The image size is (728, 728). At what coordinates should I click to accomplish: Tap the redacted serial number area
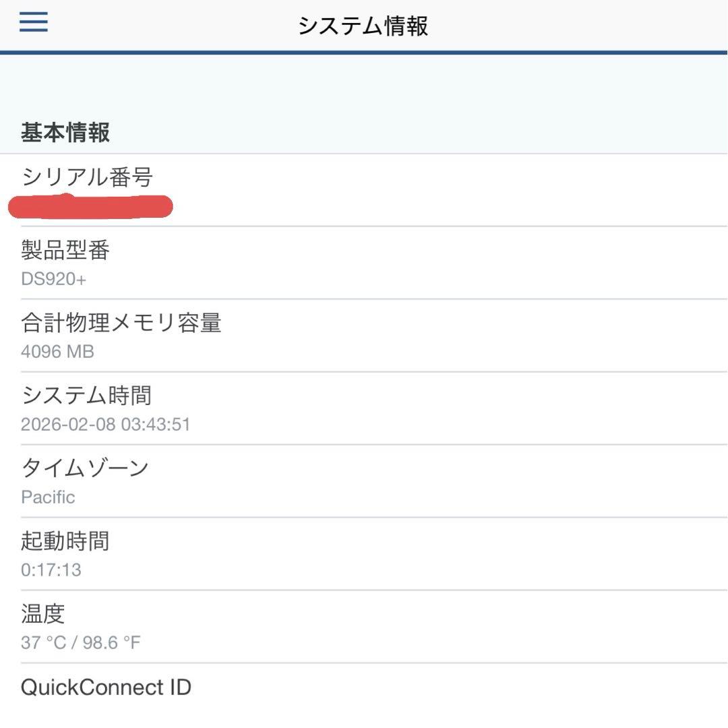(91, 206)
